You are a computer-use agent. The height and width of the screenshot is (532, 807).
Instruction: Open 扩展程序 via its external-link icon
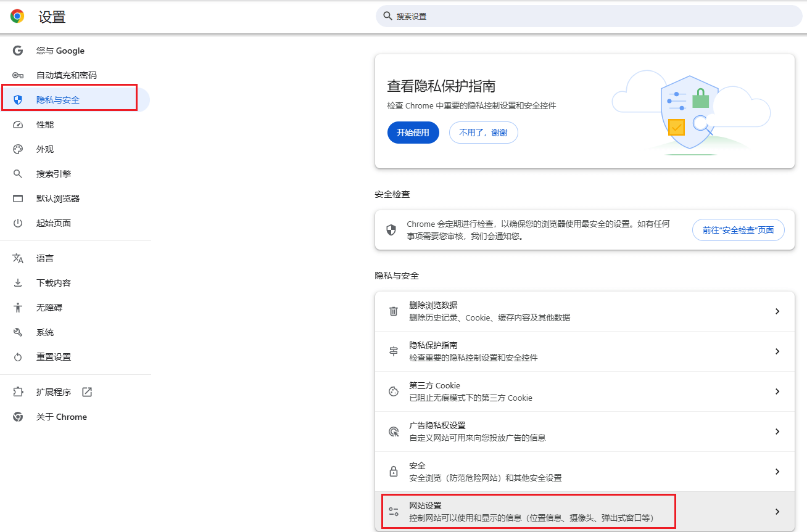click(86, 391)
